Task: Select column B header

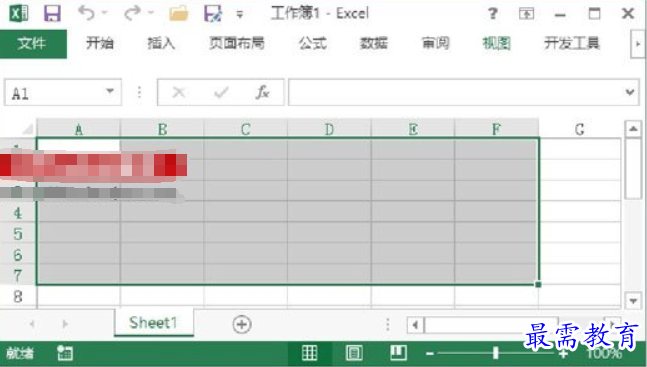Action: tap(162, 129)
